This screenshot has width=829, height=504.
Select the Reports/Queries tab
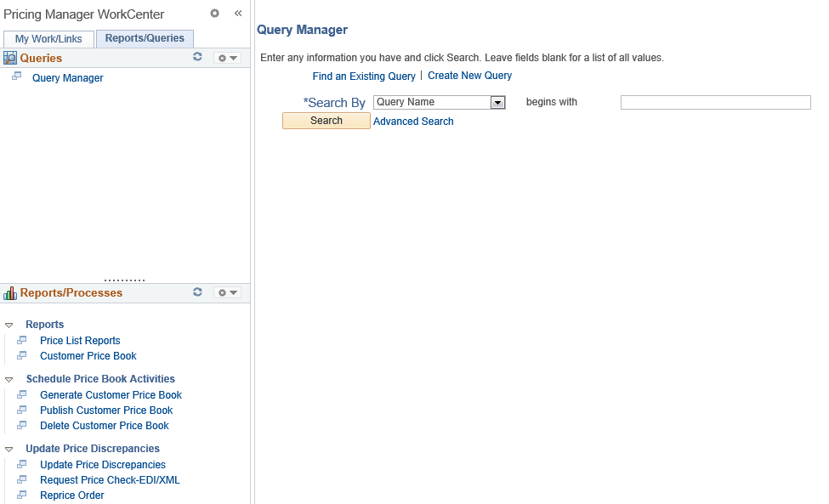point(145,38)
